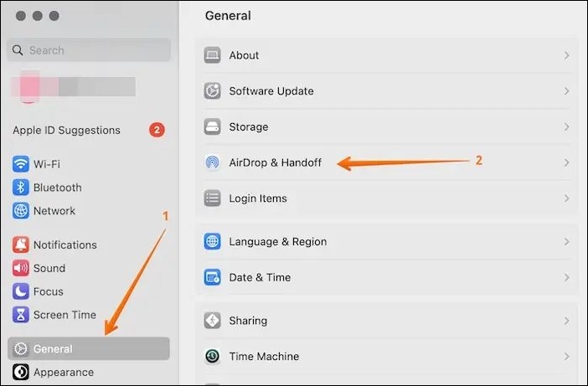The height and width of the screenshot is (386, 588).
Task: Open the Wi-Fi icon in sidebar
Action: (21, 164)
